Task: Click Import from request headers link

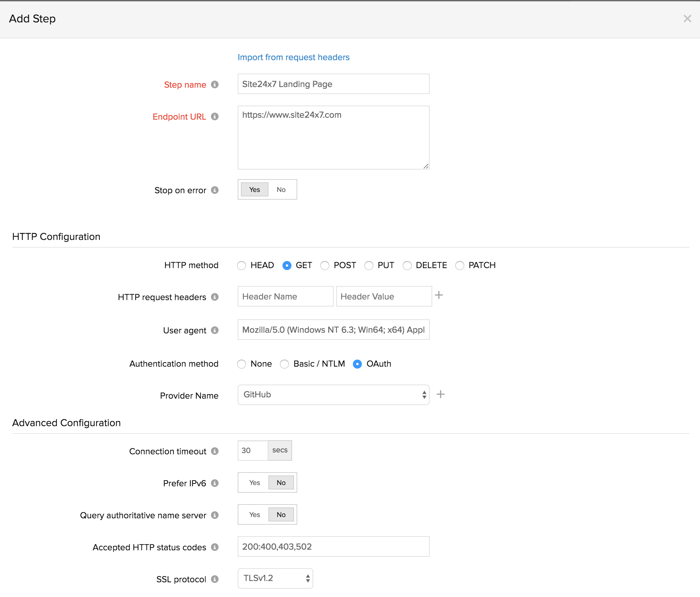Action: (x=293, y=57)
